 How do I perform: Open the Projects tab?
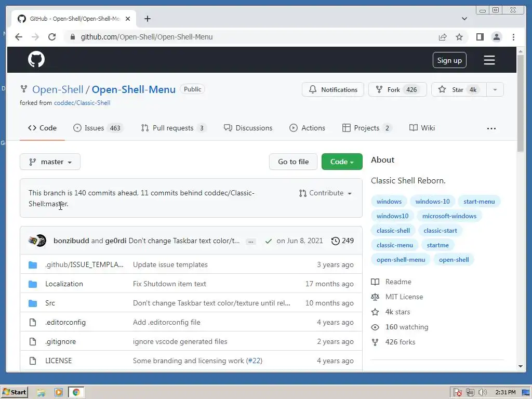tap(367, 128)
